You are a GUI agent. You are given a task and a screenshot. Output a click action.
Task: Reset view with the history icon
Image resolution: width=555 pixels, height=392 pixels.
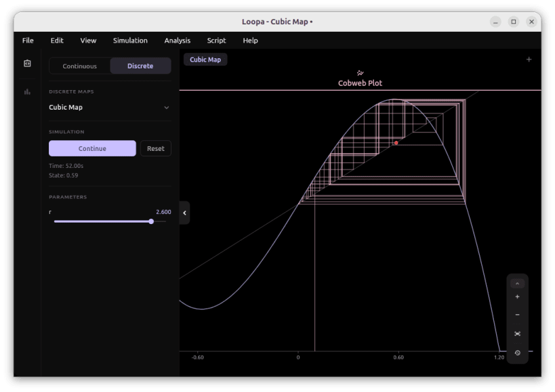click(517, 353)
